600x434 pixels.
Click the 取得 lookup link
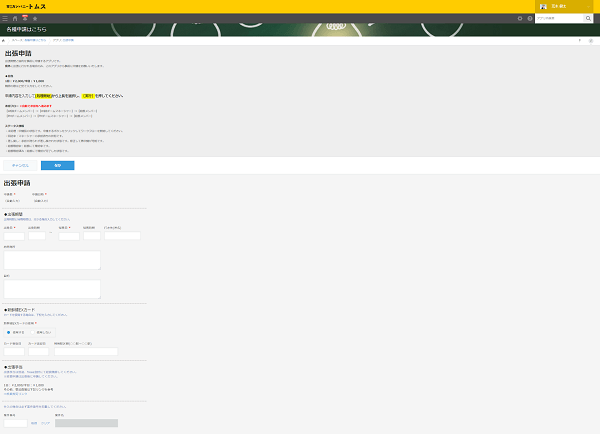34,423
